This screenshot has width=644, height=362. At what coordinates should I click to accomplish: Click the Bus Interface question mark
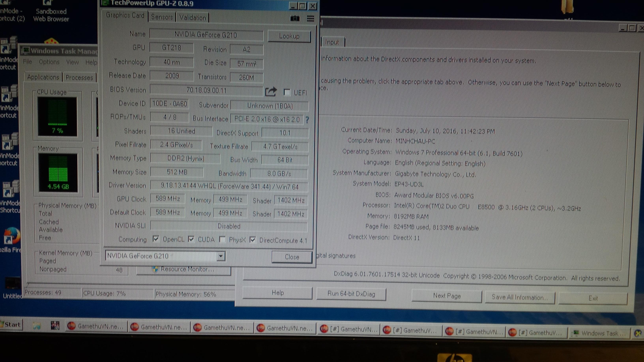(307, 120)
